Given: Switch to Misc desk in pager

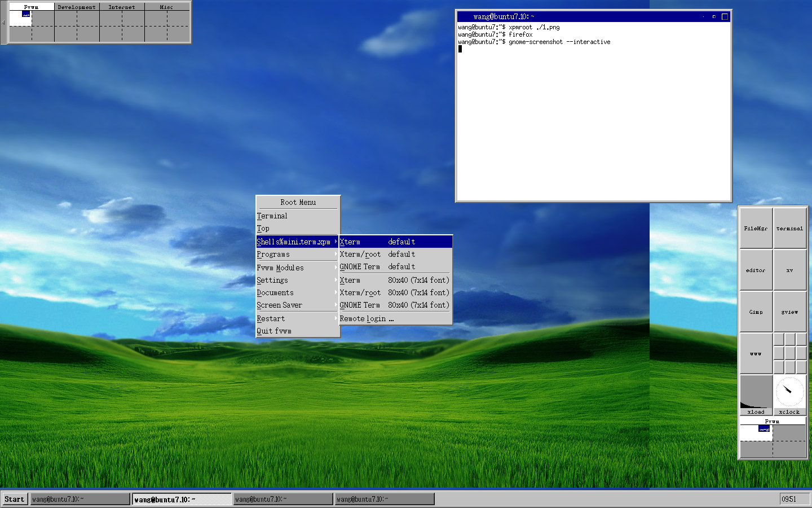Looking at the screenshot, I should click(x=167, y=7).
